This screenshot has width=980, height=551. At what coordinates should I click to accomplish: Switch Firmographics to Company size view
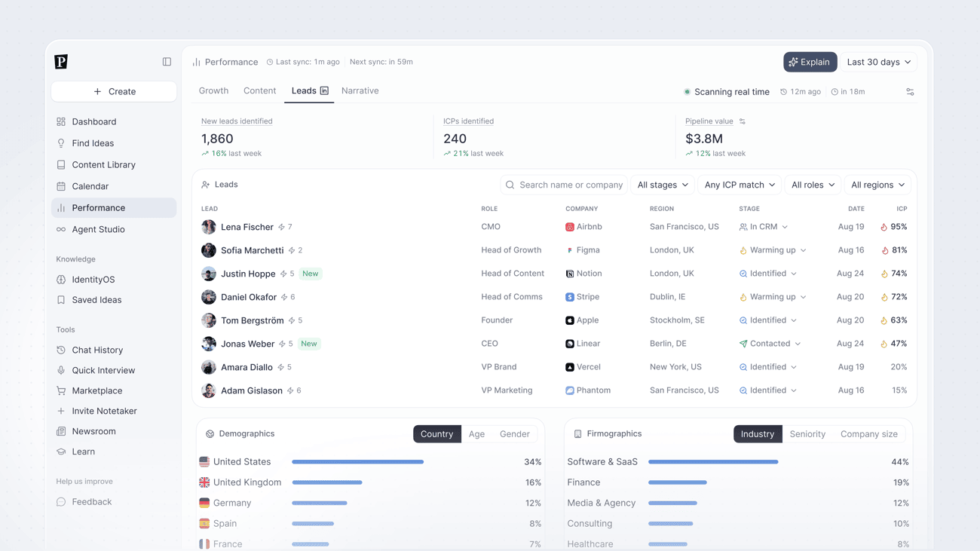(x=869, y=434)
